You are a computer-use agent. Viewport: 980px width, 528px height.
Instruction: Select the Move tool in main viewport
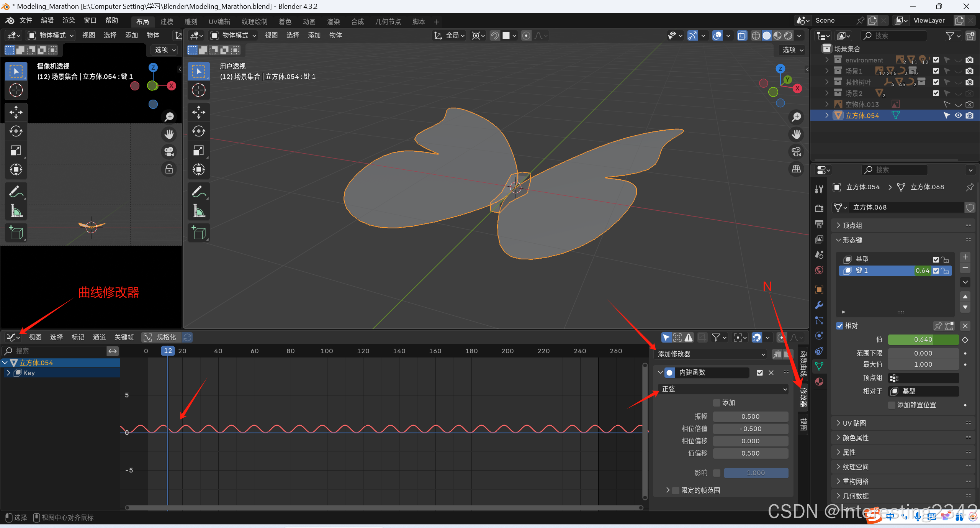198,112
